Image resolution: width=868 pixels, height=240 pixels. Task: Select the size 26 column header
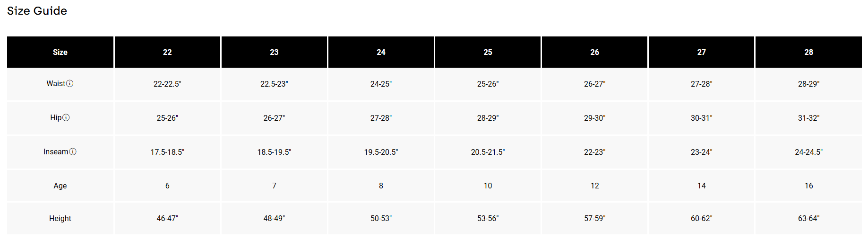point(594,52)
